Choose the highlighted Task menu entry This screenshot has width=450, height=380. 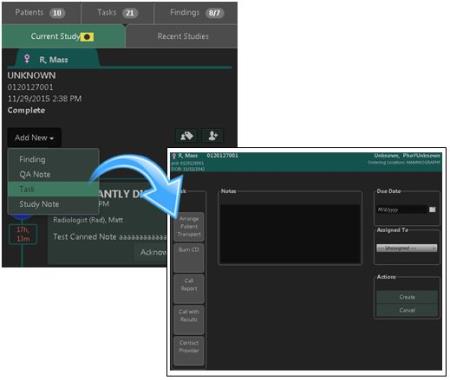(x=53, y=189)
